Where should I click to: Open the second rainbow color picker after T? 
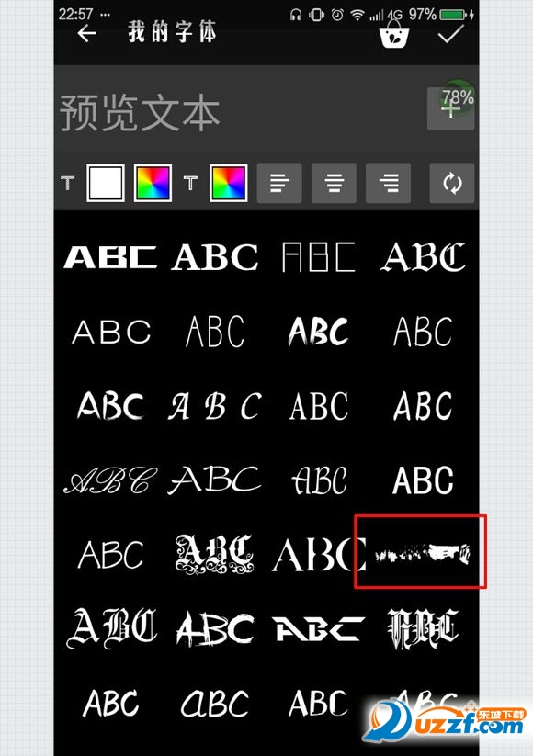[x=229, y=183]
